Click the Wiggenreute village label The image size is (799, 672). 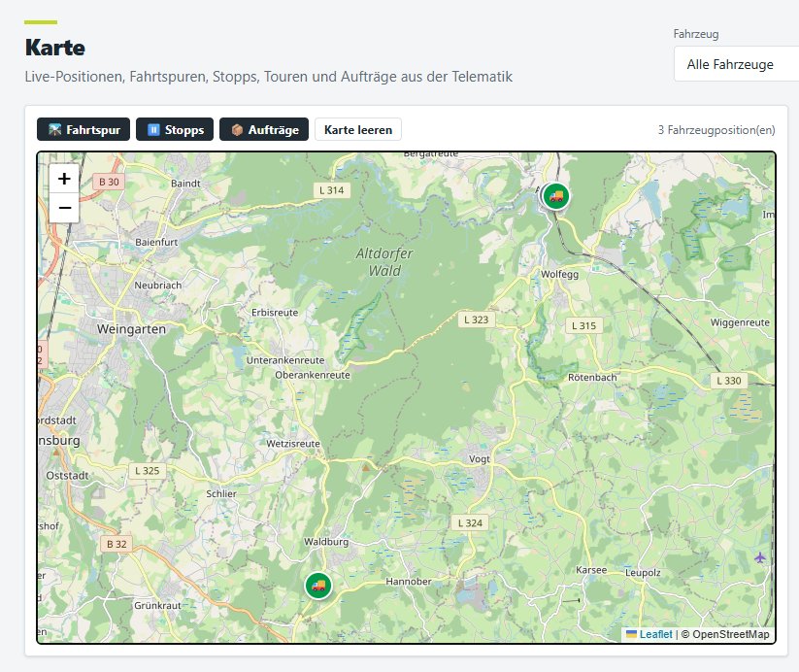(x=740, y=322)
